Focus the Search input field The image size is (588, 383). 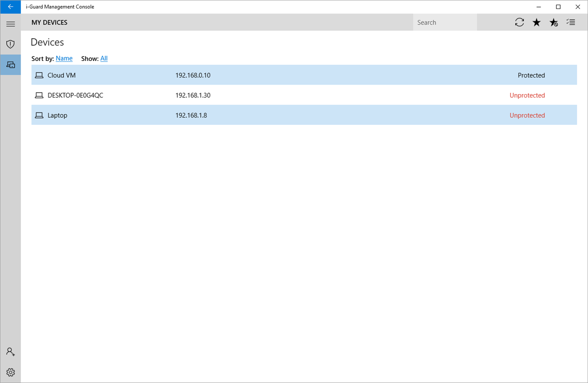445,22
